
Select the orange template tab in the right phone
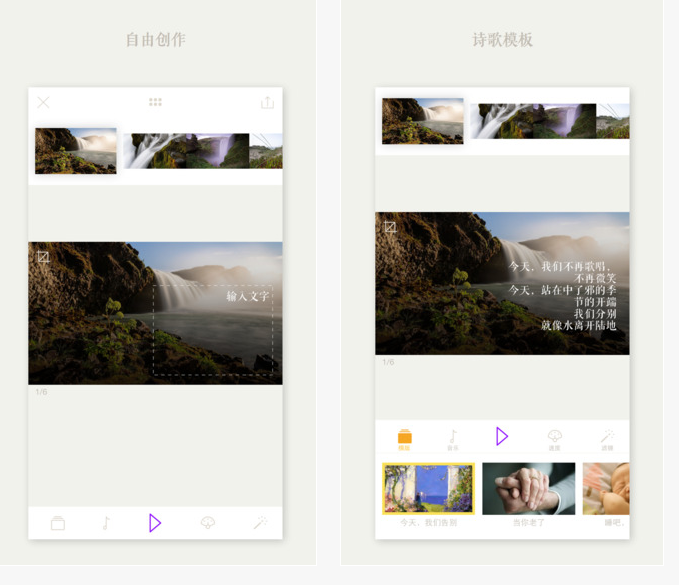[404, 438]
